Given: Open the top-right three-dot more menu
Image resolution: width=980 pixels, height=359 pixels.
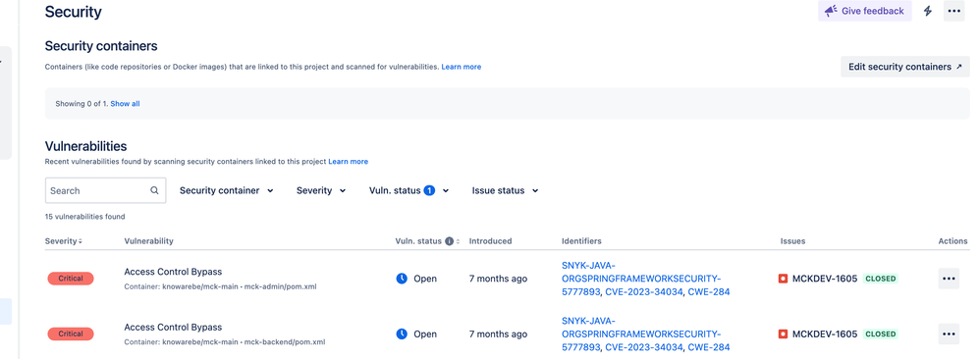Looking at the screenshot, I should pyautogui.click(x=953, y=11).
